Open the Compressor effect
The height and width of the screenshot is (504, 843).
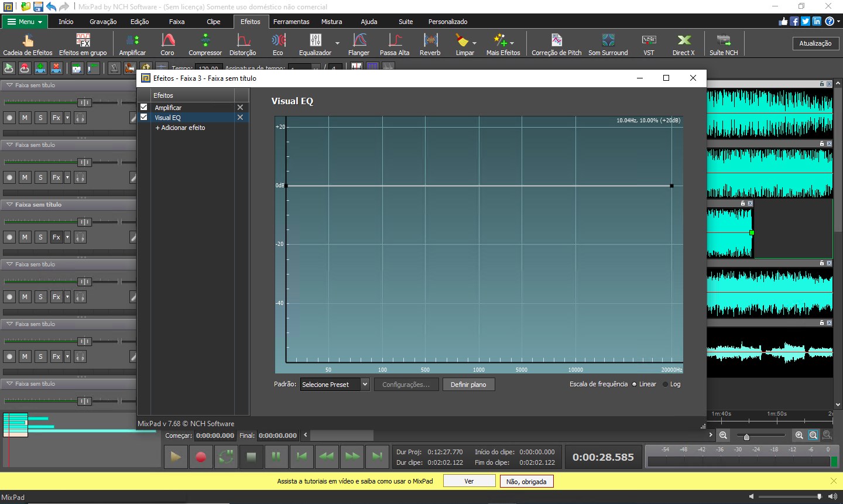205,43
